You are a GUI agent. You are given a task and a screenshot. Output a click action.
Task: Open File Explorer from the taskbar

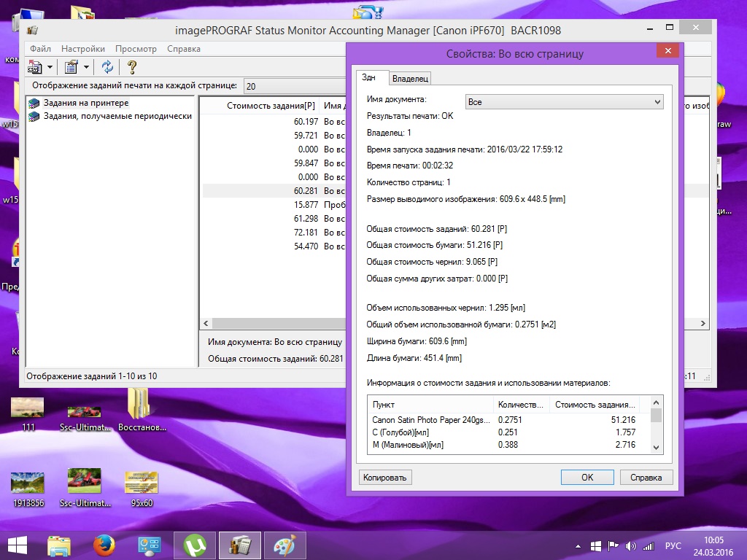58,545
